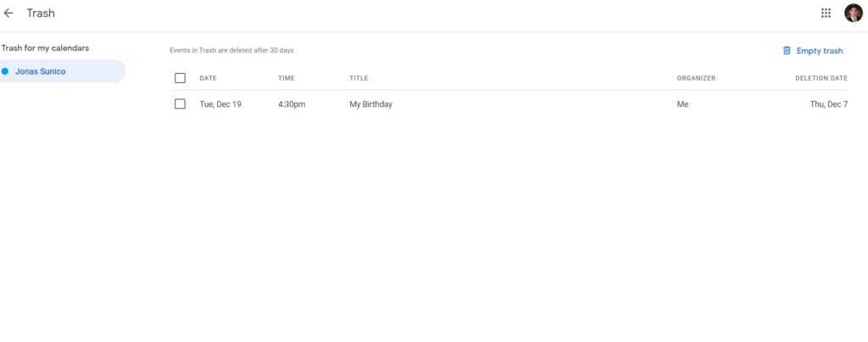Click the ORGANIZER column header
Viewport: 868px width, 342px height.
click(696, 78)
